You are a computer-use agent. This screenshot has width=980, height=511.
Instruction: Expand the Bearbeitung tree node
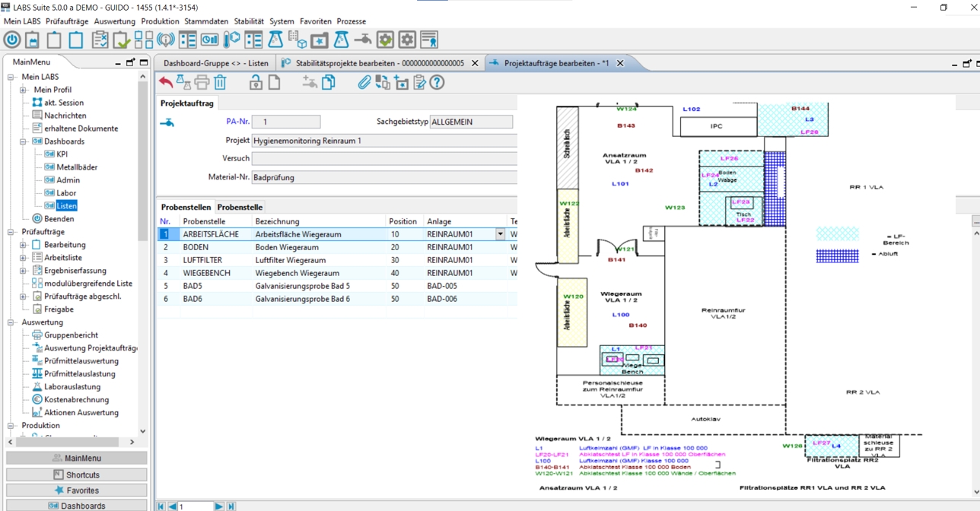click(23, 245)
